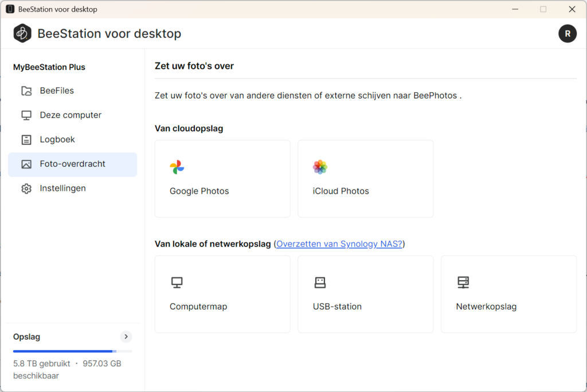This screenshot has width=587, height=392.
Task: Follow the Overzetten van Synology NAS link
Action: pos(339,244)
